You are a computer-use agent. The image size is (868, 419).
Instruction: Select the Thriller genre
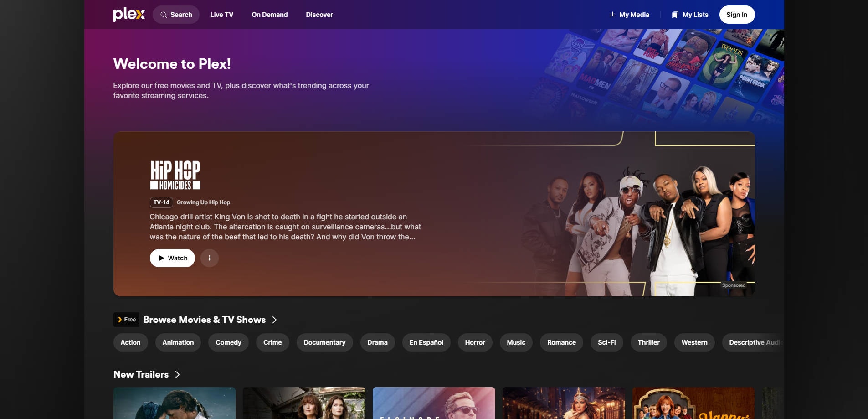[648, 342]
